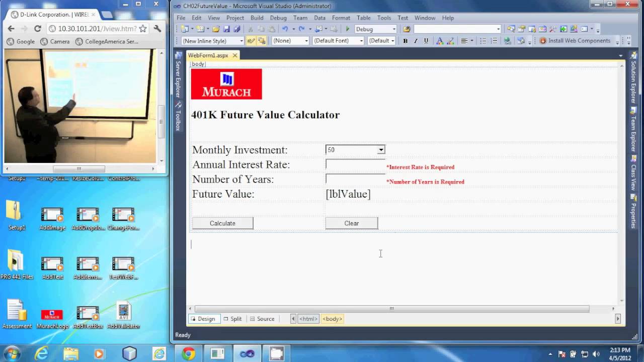This screenshot has width=644, height=362.
Task: Reload the page in the Chrome window
Action: pos(37,29)
